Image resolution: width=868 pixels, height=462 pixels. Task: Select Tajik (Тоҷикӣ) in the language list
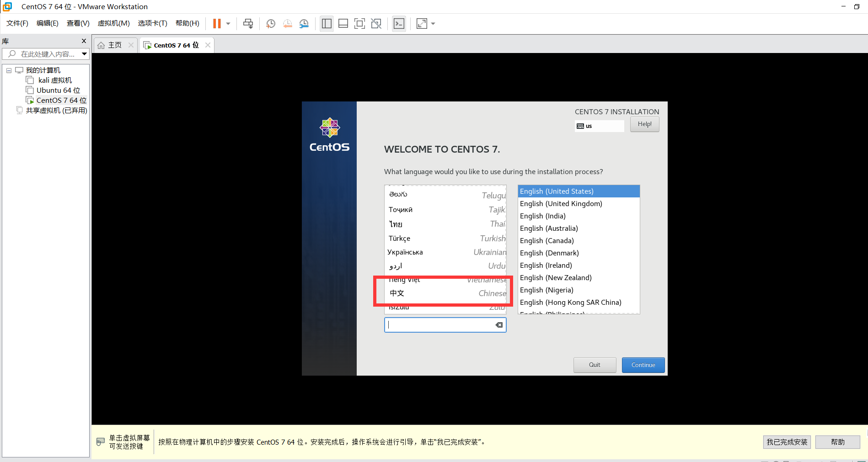click(446, 210)
